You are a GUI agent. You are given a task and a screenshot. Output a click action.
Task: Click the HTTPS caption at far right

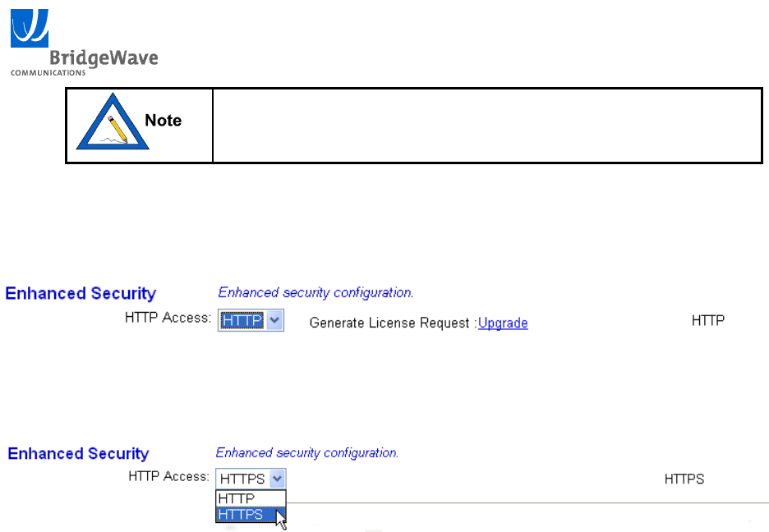pos(684,479)
